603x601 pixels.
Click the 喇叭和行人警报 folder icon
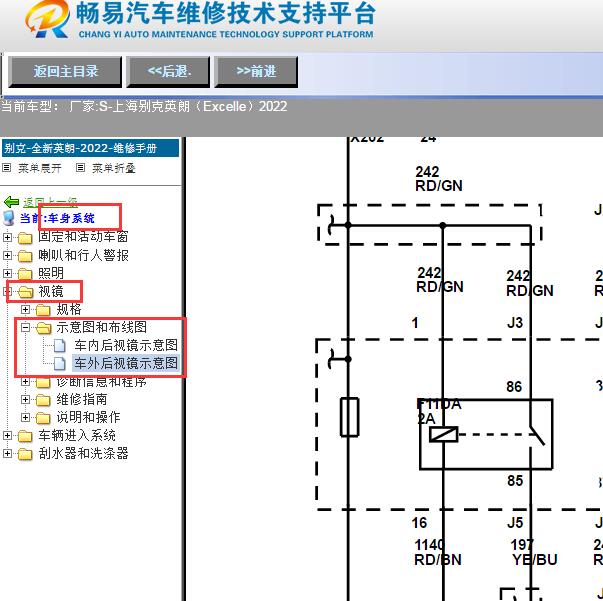point(25,256)
